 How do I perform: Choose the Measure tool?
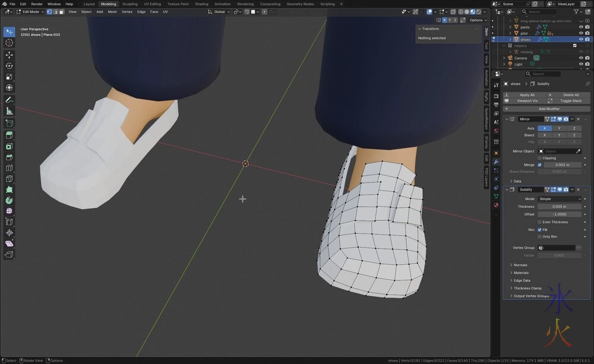[x=10, y=111]
